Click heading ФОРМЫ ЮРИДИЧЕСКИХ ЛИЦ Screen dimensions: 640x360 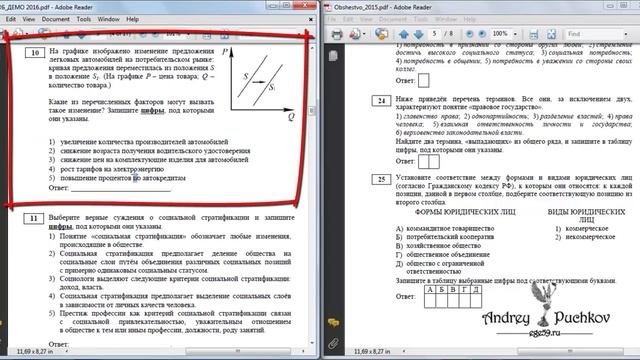(465, 212)
